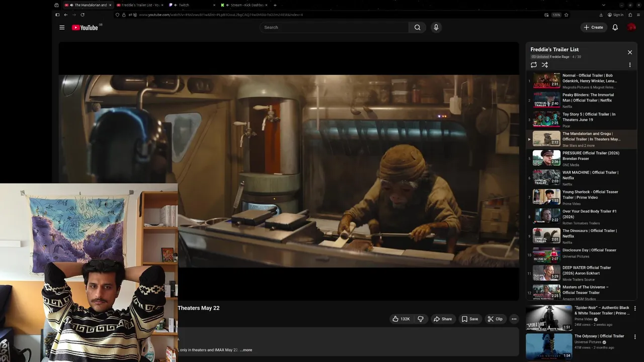
Task: Open the account avatar menu
Action: point(631,28)
